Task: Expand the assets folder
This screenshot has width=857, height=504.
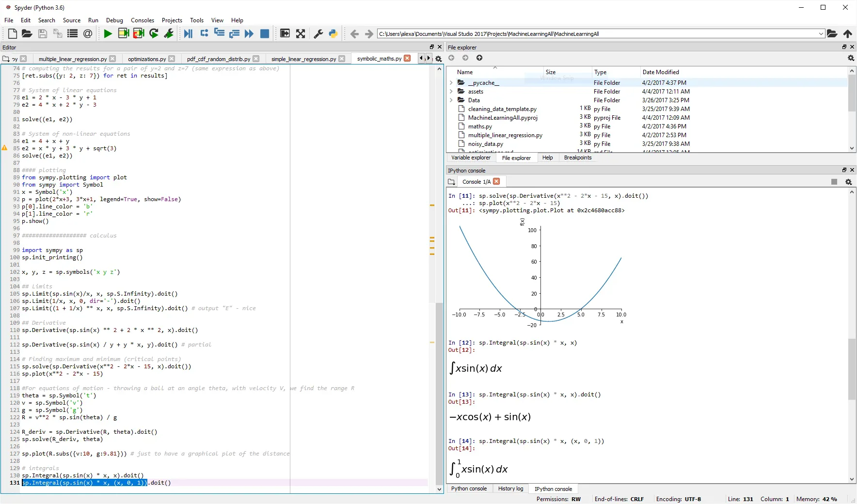Action: point(451,92)
